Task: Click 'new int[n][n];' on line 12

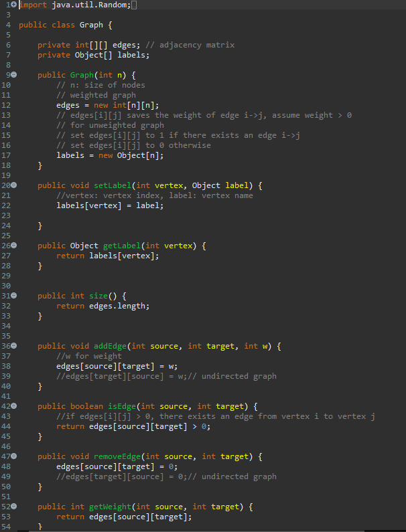Action: (x=127, y=105)
